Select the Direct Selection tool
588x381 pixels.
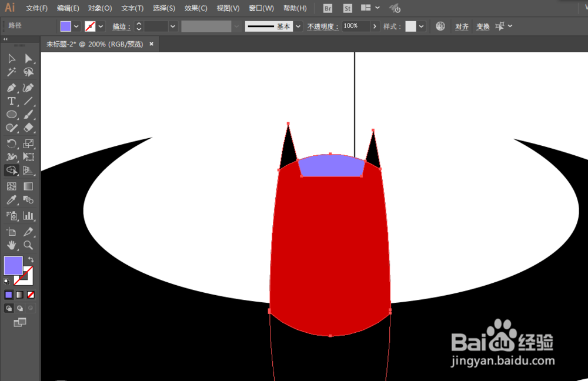coord(28,58)
